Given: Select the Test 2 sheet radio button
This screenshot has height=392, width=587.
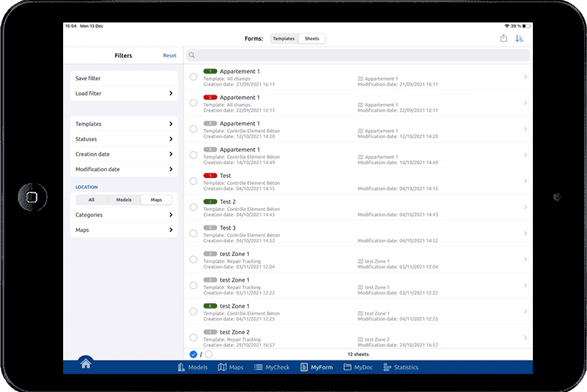Looking at the screenshot, I should click(x=193, y=207).
